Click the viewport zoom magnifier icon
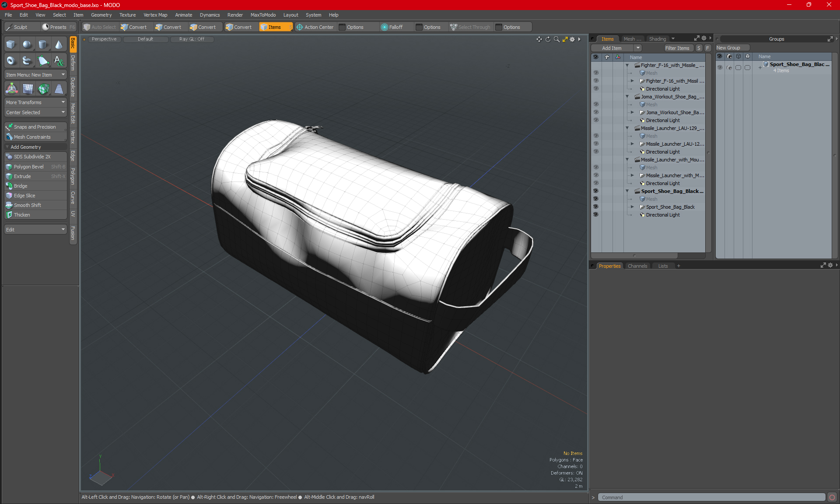Image resolution: width=840 pixels, height=504 pixels. (556, 39)
